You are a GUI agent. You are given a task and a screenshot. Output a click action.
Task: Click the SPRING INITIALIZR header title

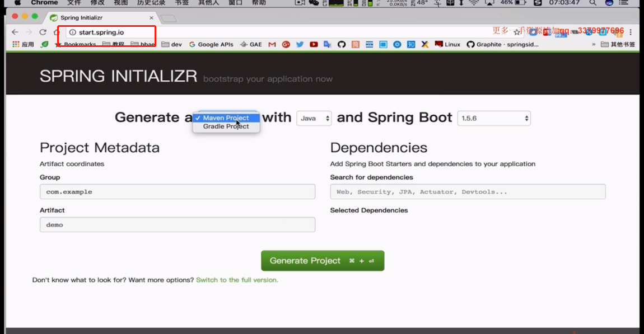118,76
